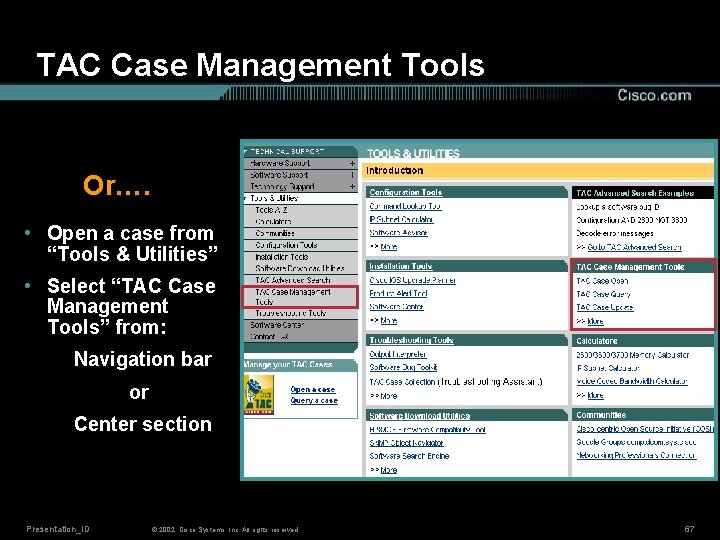Click 'Software Search Engine' text

click(409, 456)
